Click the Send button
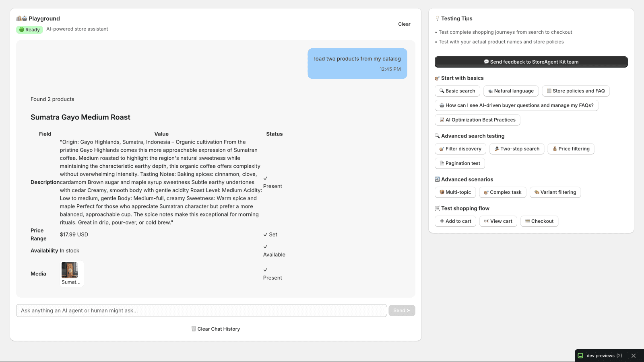 (x=402, y=311)
